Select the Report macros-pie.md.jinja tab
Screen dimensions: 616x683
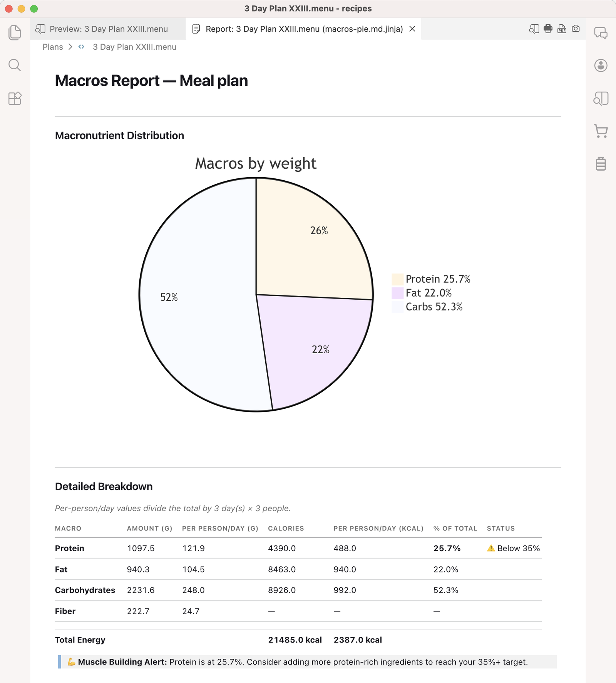pyautogui.click(x=304, y=29)
